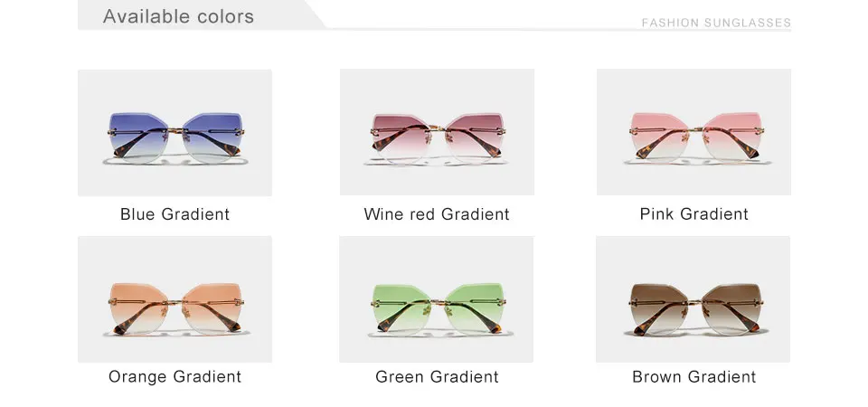The height and width of the screenshot is (407, 868).
Task: Click the Available colors heading
Action: point(178,16)
